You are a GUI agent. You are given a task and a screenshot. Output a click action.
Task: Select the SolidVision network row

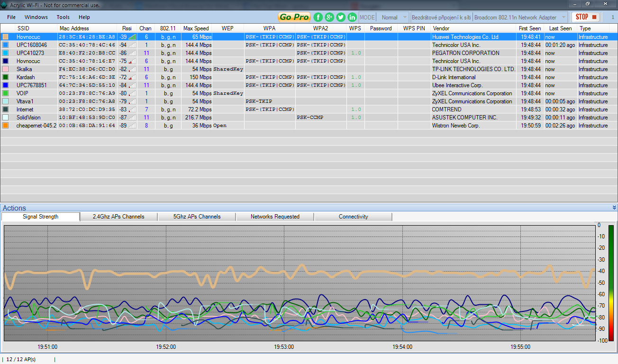[309, 118]
